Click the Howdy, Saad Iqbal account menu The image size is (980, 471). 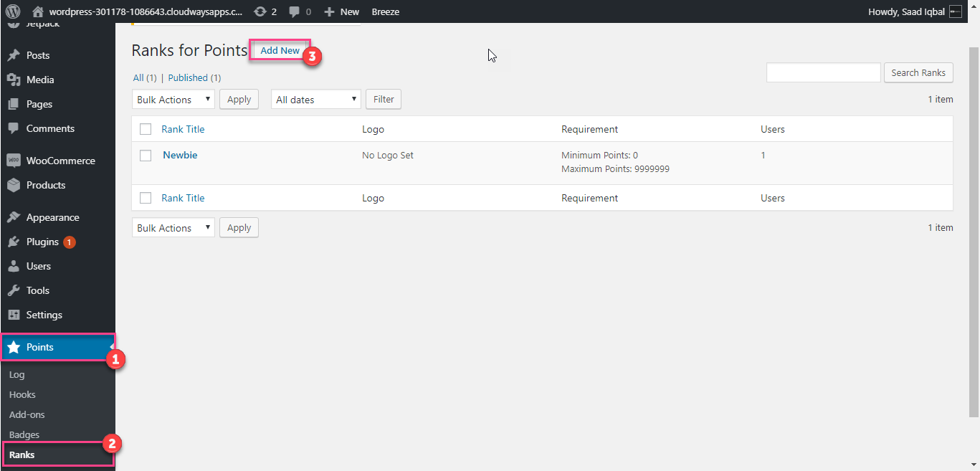915,11
